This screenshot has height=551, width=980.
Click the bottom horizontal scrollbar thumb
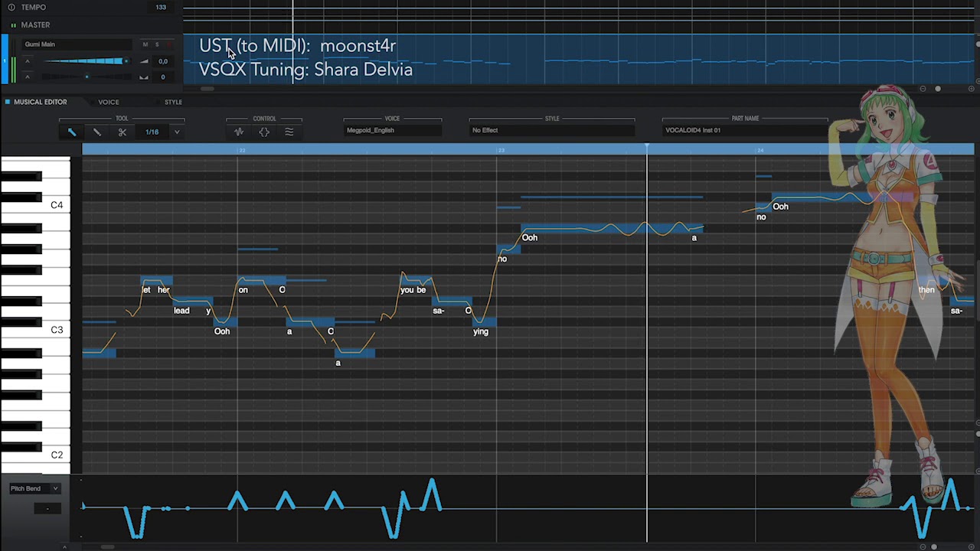point(107,546)
